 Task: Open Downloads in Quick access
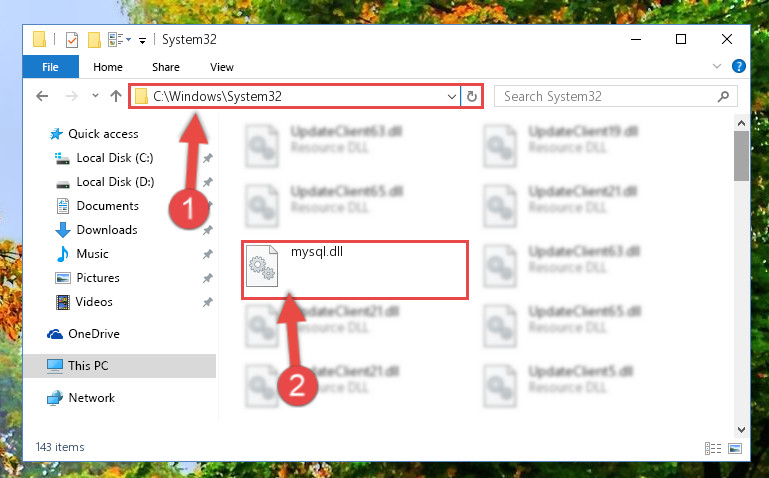107,229
